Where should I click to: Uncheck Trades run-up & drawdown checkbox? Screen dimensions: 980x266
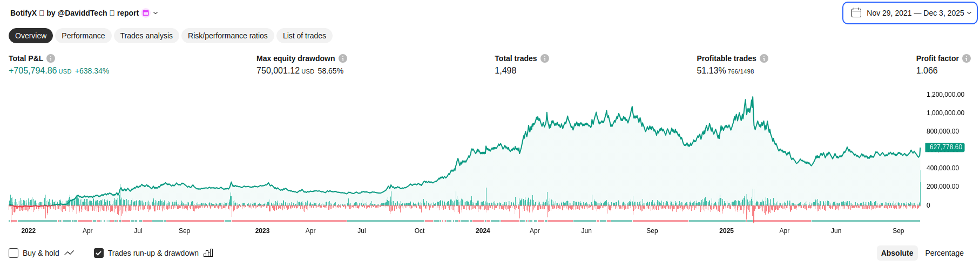(99, 253)
